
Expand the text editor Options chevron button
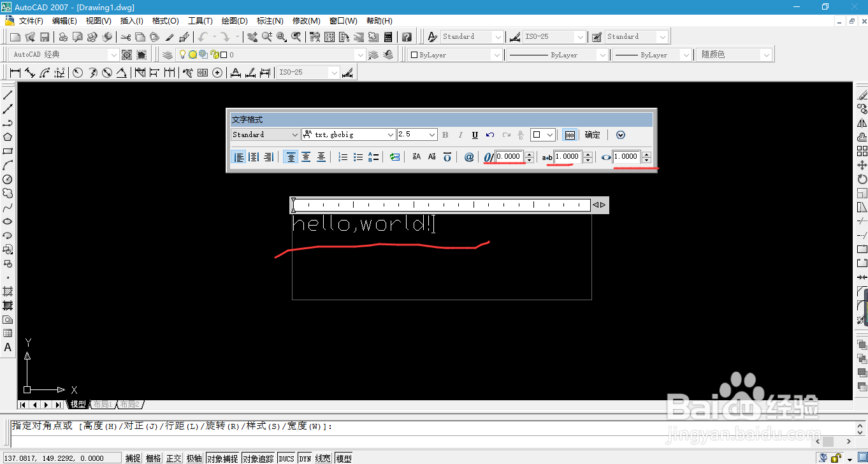coord(621,135)
